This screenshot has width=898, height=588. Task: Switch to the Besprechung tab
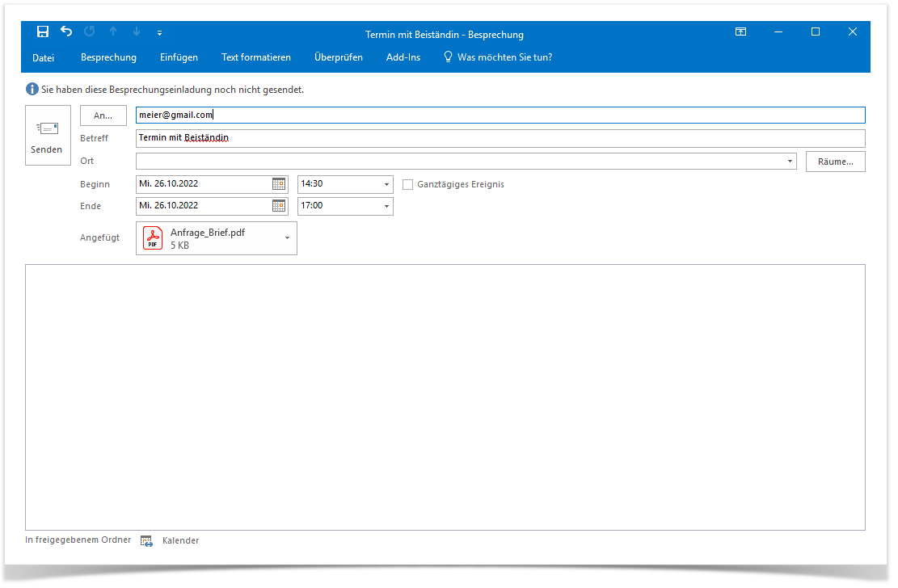pos(109,57)
